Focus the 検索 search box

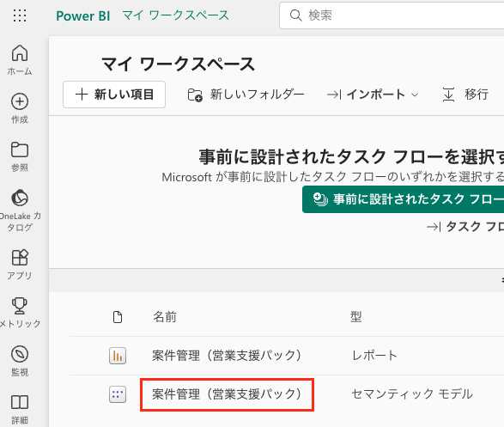392,15
